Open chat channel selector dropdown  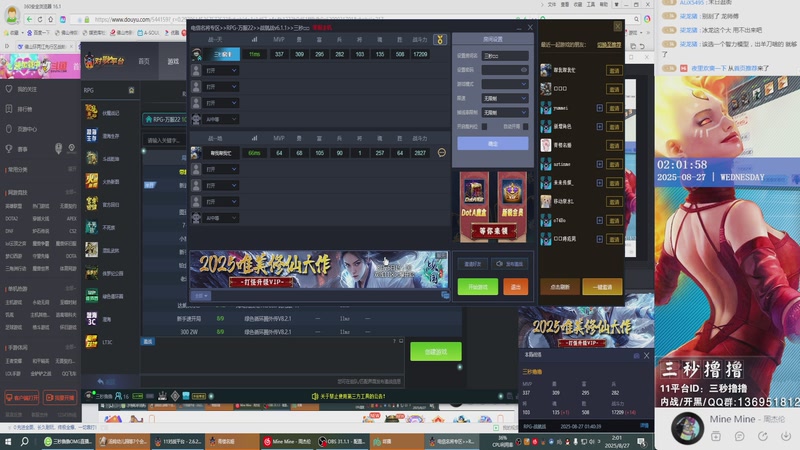coord(201,295)
